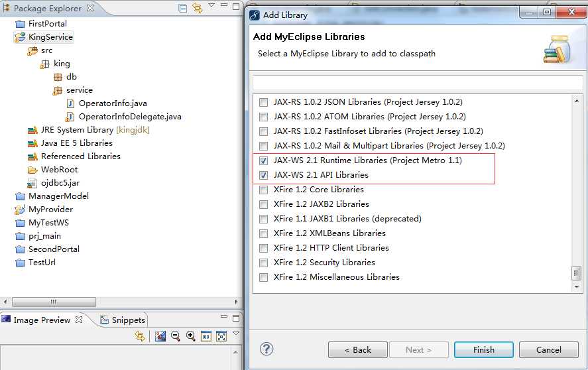This screenshot has width=588, height=370.
Task: Check XFire 1.2 HTTP Client Libraries
Action: 264,249
